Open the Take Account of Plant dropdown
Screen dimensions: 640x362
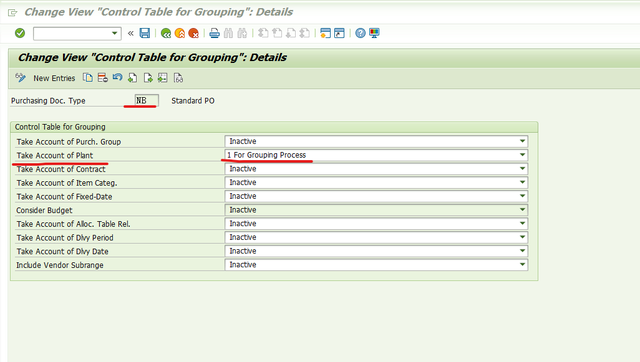(x=522, y=155)
